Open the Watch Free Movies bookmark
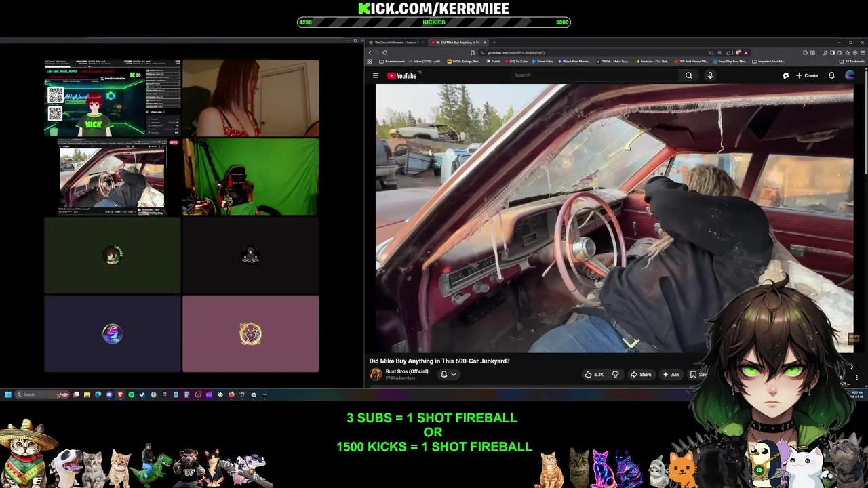Viewport: 868px width, 488px height. tap(574, 61)
